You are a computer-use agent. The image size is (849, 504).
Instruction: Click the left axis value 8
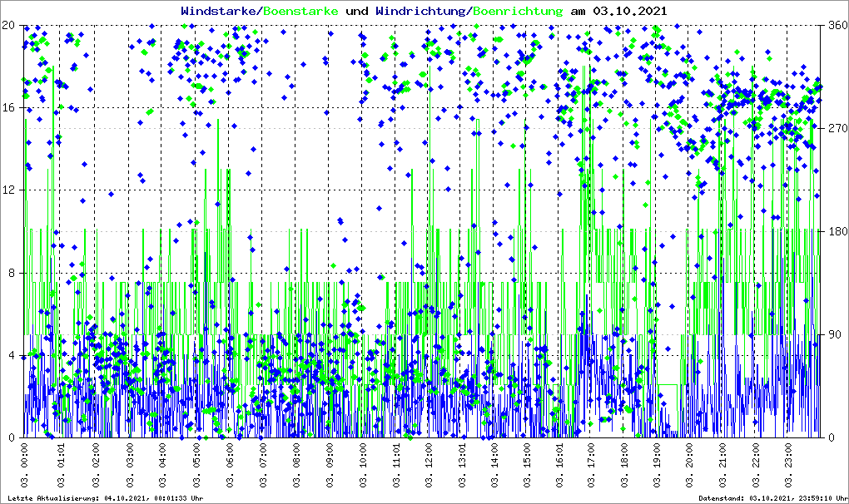pyautogui.click(x=11, y=273)
